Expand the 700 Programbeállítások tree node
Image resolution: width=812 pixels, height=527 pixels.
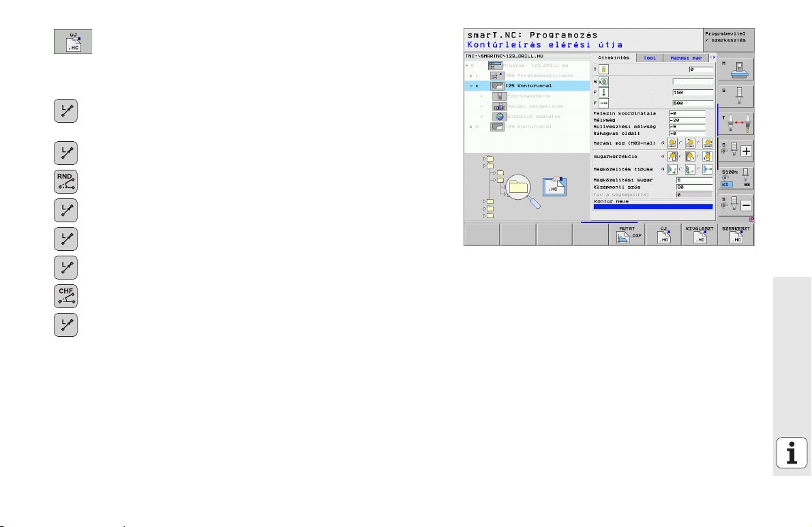(470, 75)
